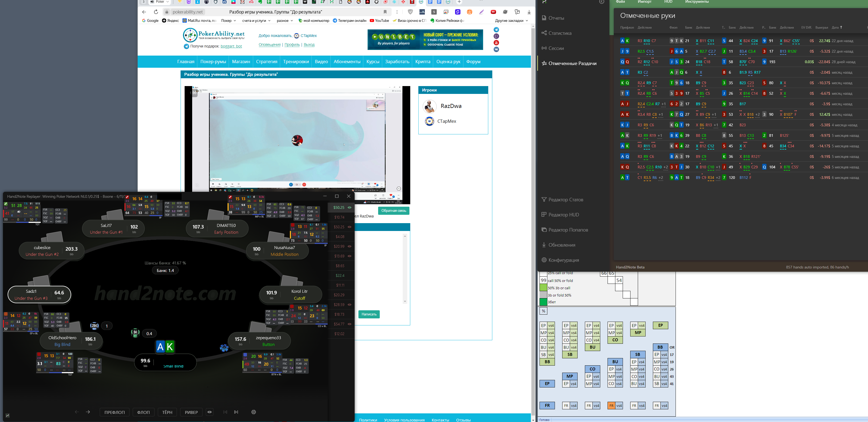868x422 pixels.
Task: Click the Обратная связь button
Action: [394, 210]
